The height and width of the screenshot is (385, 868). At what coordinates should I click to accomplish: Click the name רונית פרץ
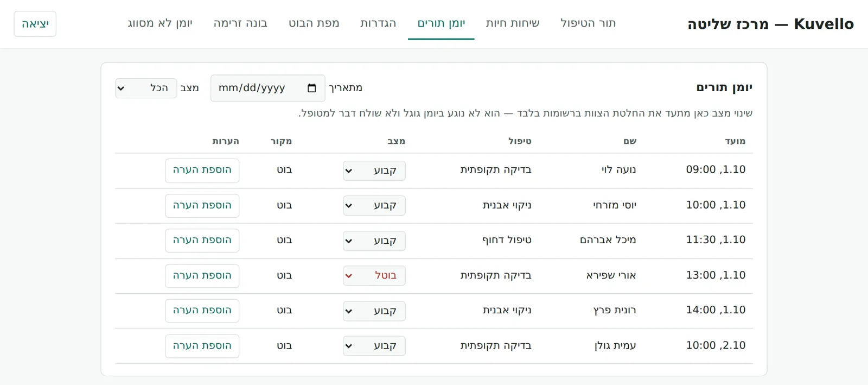(x=615, y=310)
